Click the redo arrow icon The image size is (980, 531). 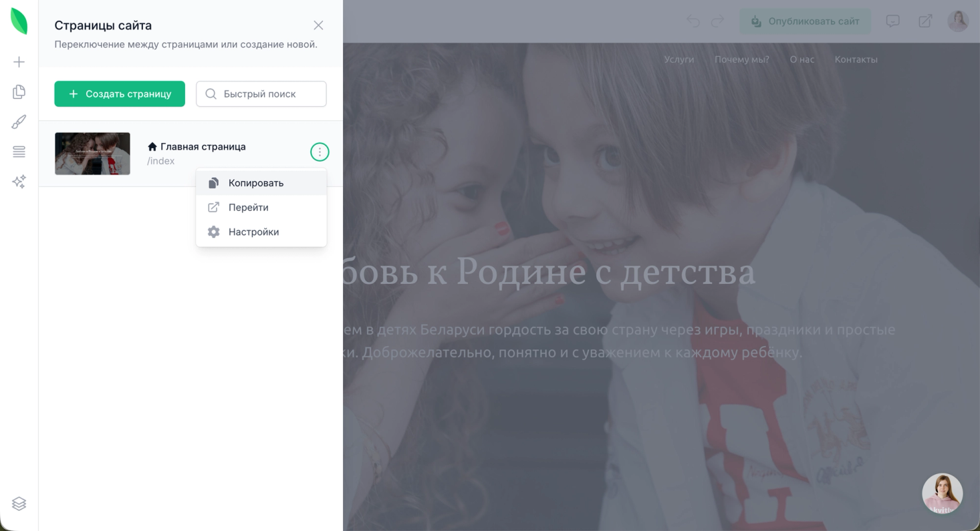(718, 21)
